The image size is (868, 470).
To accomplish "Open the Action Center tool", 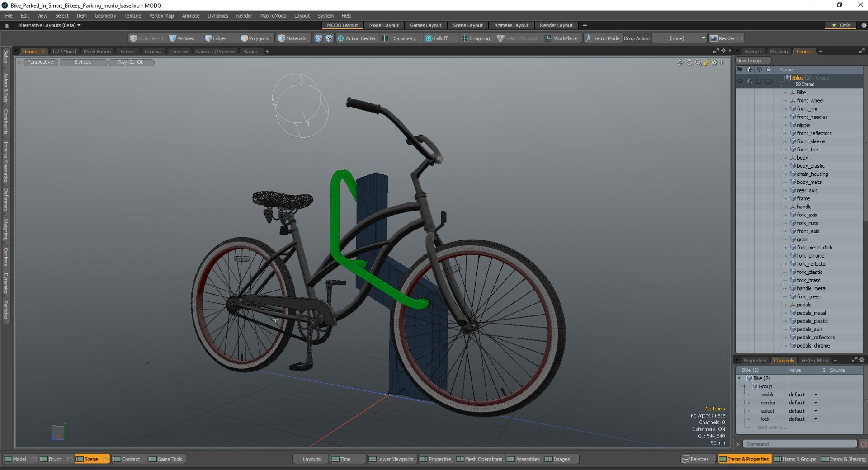I will pyautogui.click(x=356, y=38).
